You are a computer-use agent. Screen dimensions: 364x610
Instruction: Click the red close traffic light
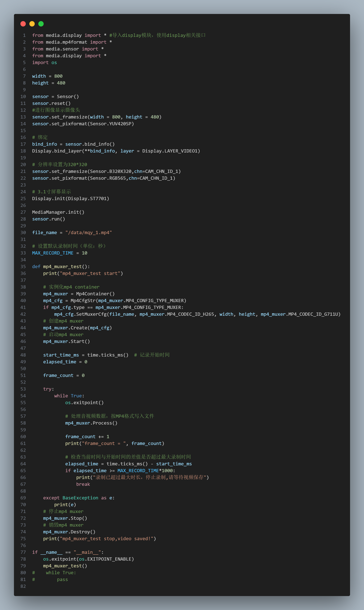click(23, 24)
